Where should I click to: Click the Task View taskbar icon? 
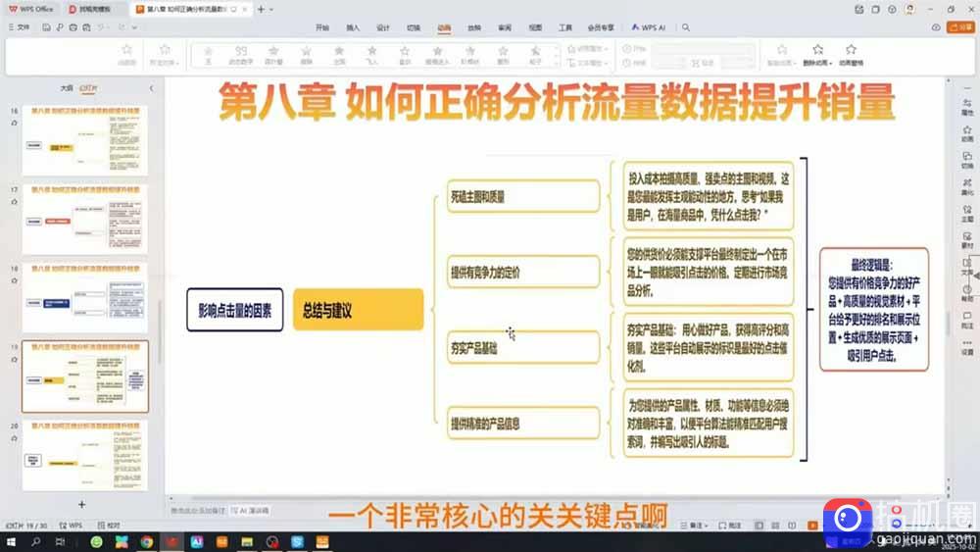pyautogui.click(x=60, y=542)
